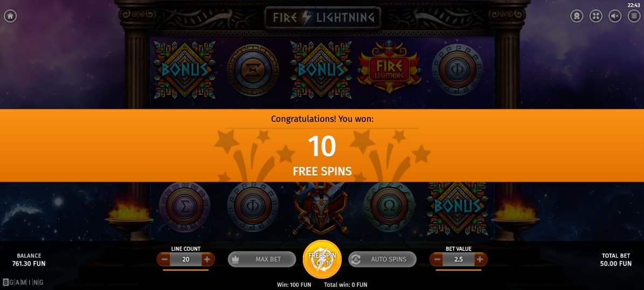Decrease the line count
The height and width of the screenshot is (290, 644).
coord(164,259)
